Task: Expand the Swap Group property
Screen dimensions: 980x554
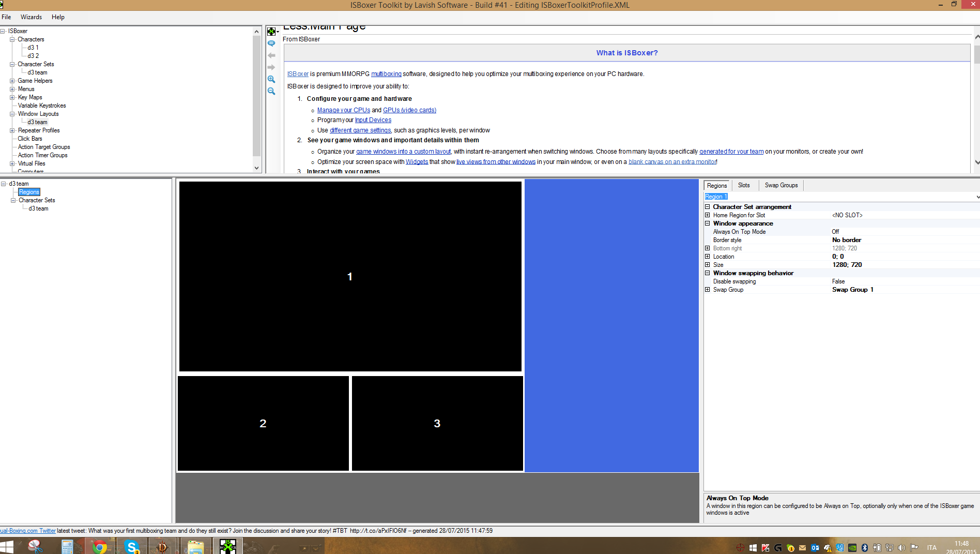Action: tap(708, 290)
